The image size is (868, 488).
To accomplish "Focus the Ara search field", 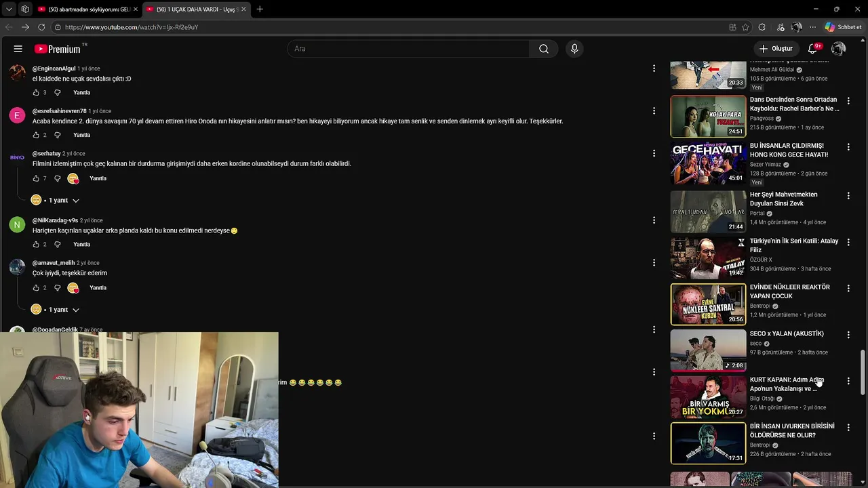I will pyautogui.click(x=408, y=49).
